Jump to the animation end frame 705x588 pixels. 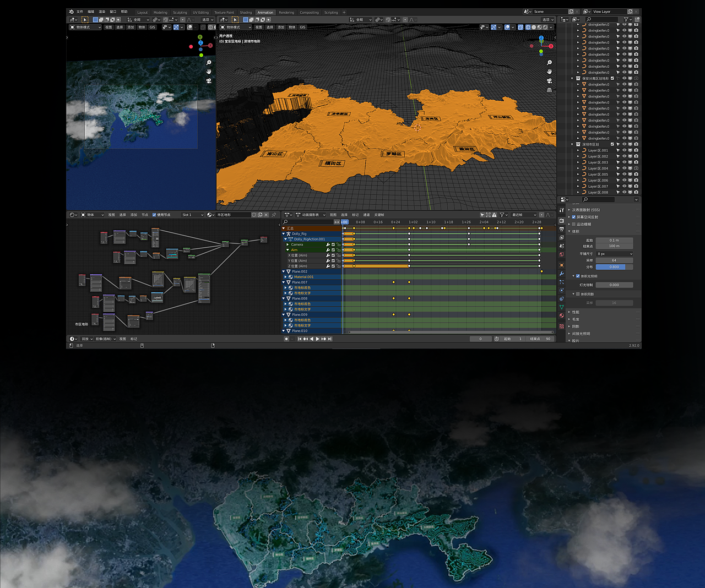pyautogui.click(x=329, y=339)
